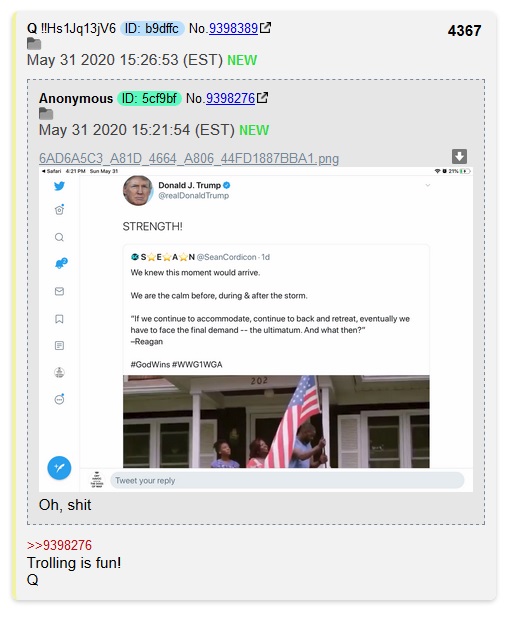Image resolution: width=507 pixels, height=623 pixels.
Task: Click the Twitter bird logo
Action: click(x=59, y=186)
